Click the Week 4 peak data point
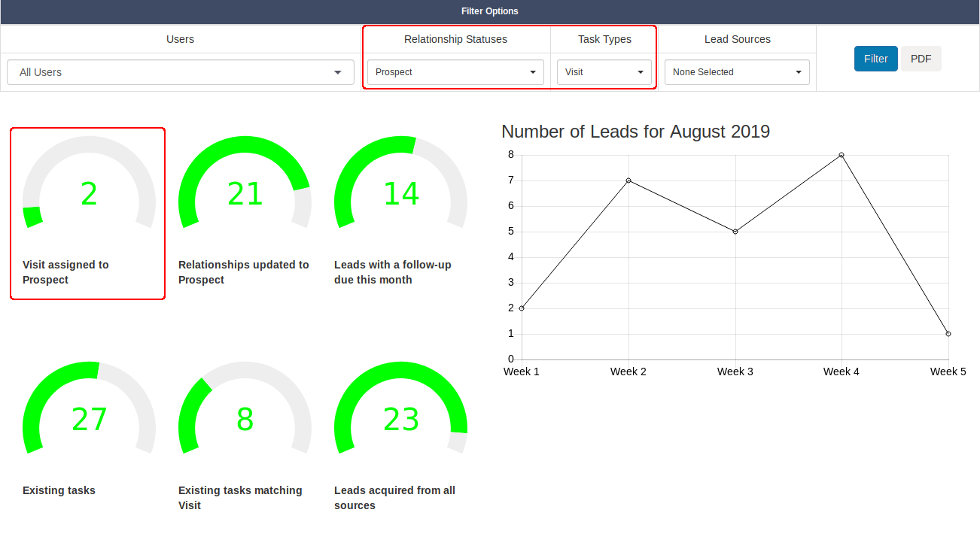The width and height of the screenshot is (980, 558). (841, 155)
